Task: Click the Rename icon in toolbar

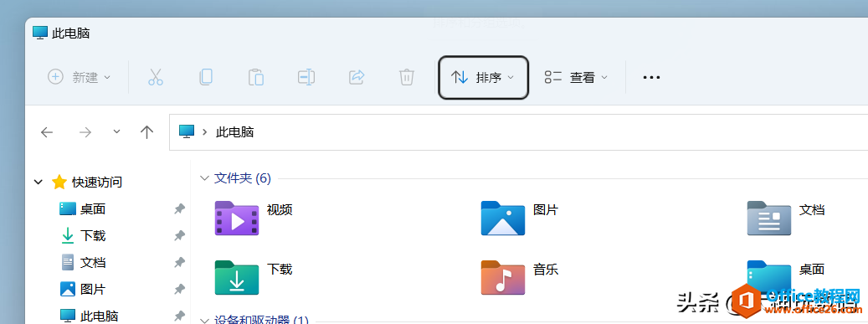Action: pyautogui.click(x=306, y=77)
